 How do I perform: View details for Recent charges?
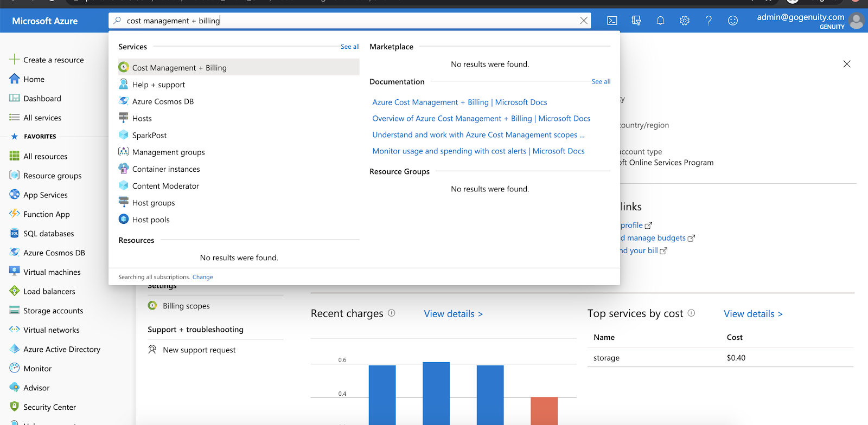point(453,314)
